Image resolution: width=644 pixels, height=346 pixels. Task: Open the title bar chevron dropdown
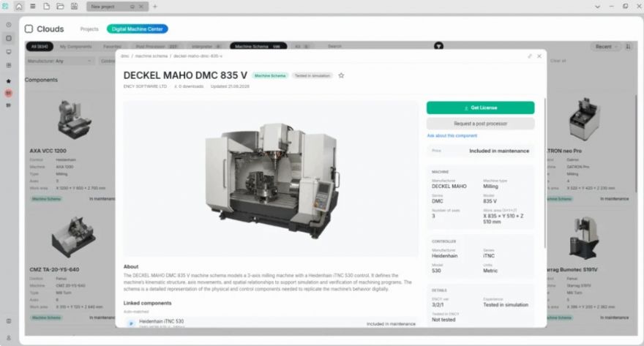598,7
